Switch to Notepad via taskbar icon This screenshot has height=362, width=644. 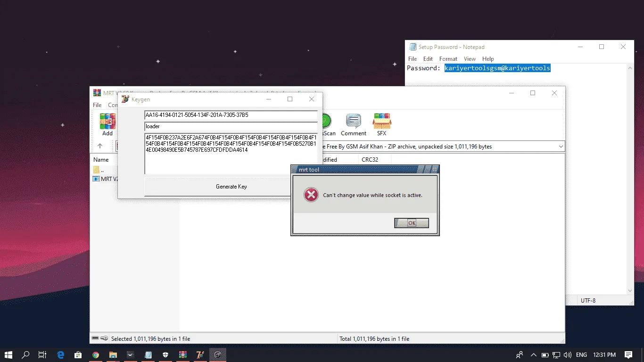pos(148,354)
